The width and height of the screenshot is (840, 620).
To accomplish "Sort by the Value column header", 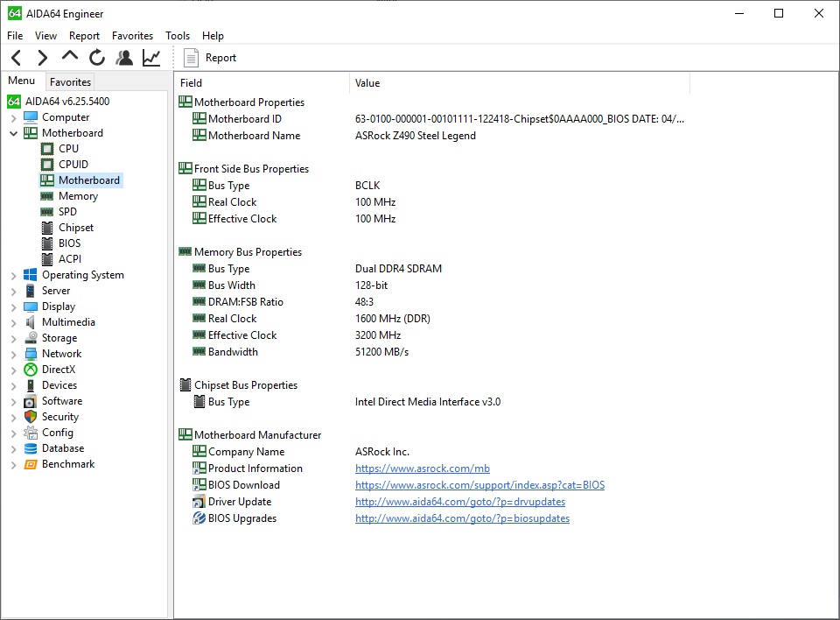I will [520, 83].
